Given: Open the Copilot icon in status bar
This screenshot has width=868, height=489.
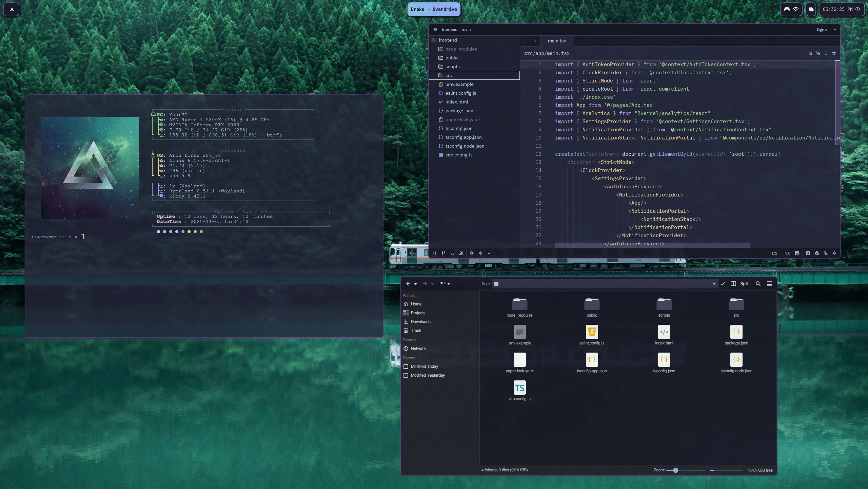Looking at the screenshot, I should click(797, 253).
